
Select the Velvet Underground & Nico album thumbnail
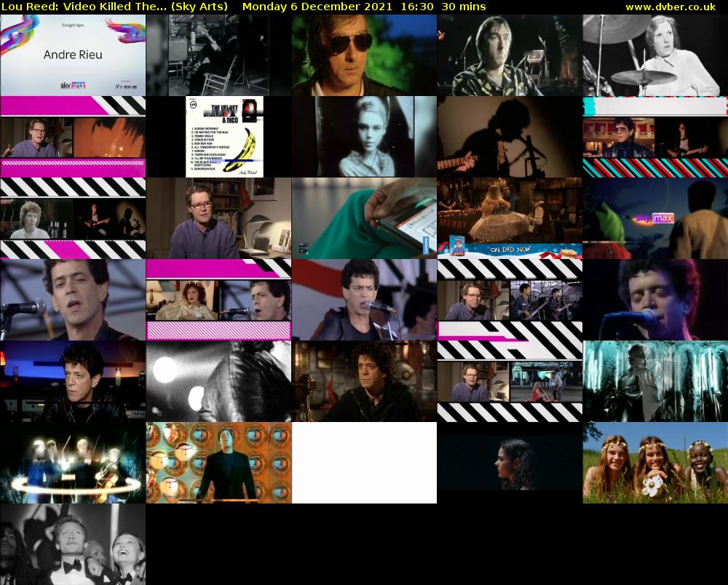218,137
